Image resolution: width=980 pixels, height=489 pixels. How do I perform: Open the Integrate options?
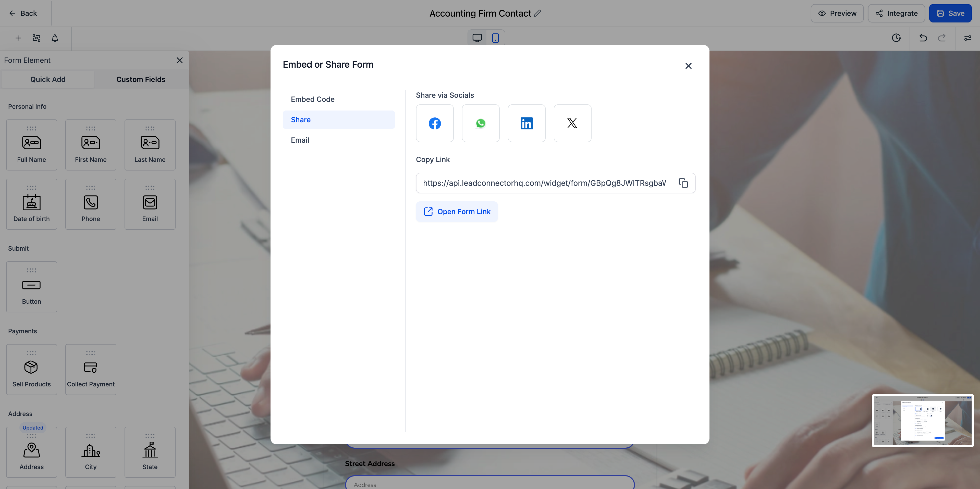896,13
